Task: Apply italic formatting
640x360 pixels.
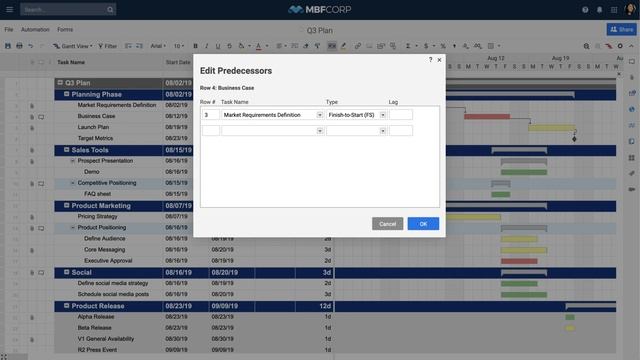Action: 207,46
